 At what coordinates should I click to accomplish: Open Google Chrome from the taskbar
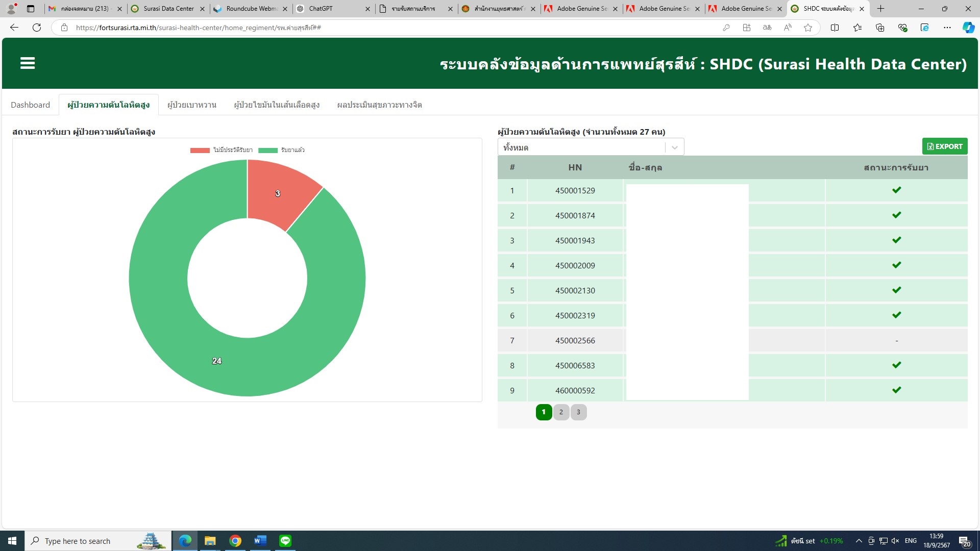[235, 541]
